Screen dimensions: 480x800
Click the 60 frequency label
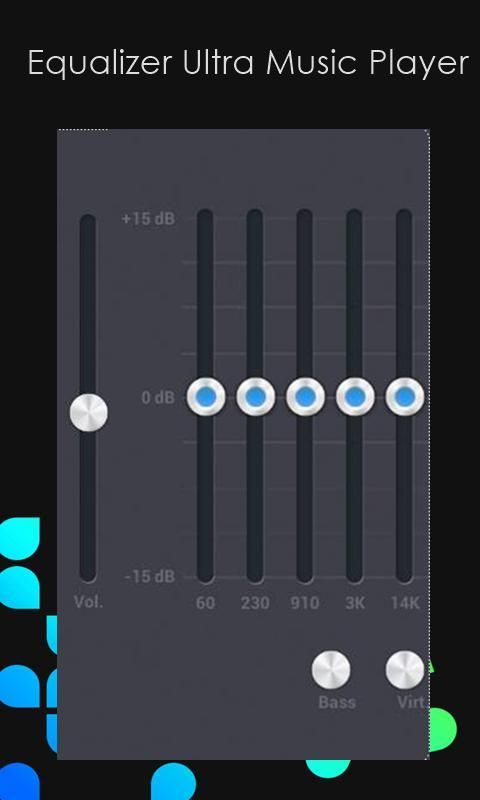(205, 603)
